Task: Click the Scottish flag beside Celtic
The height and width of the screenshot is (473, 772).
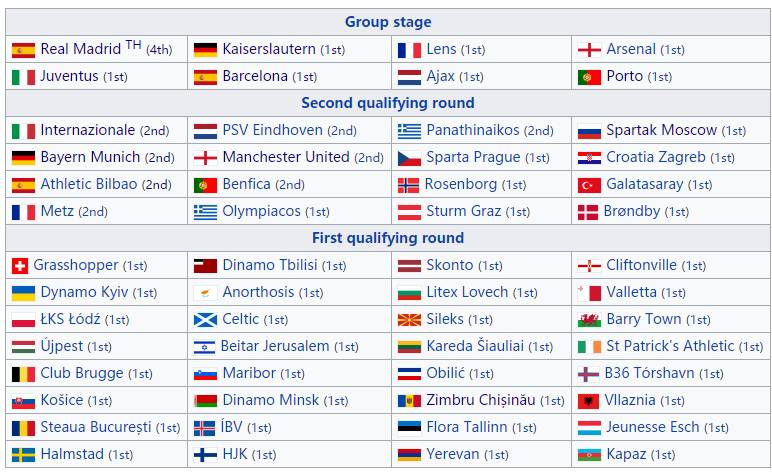Action: [x=205, y=319]
